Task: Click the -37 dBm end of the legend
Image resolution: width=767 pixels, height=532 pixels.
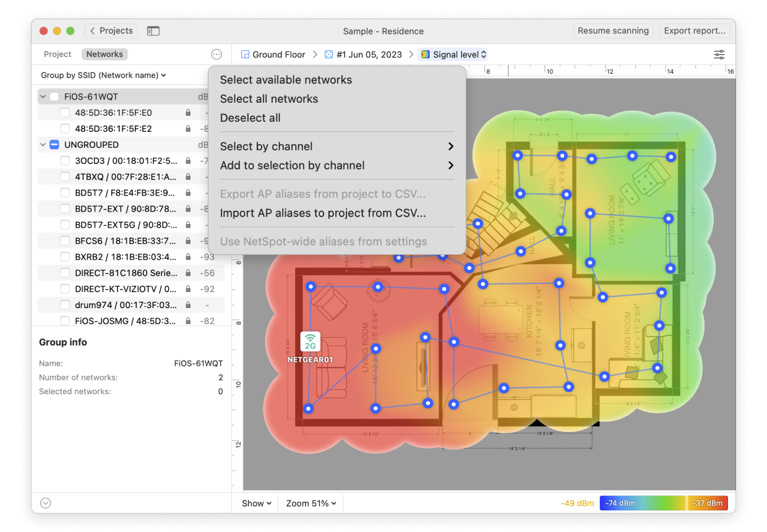Action: pyautogui.click(x=708, y=503)
